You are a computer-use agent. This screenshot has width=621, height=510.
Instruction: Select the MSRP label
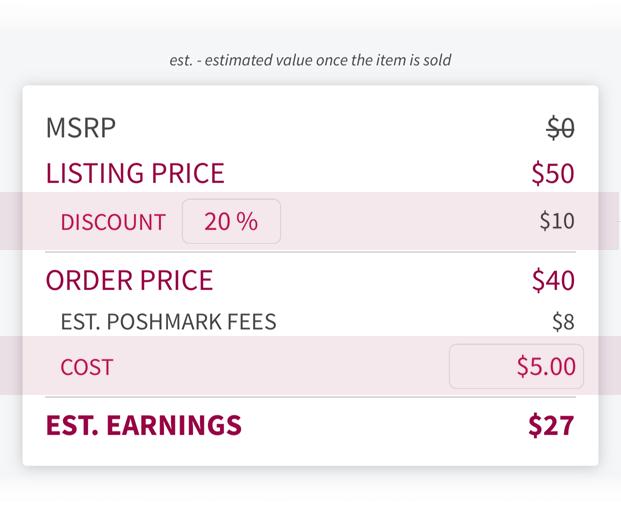point(81,128)
